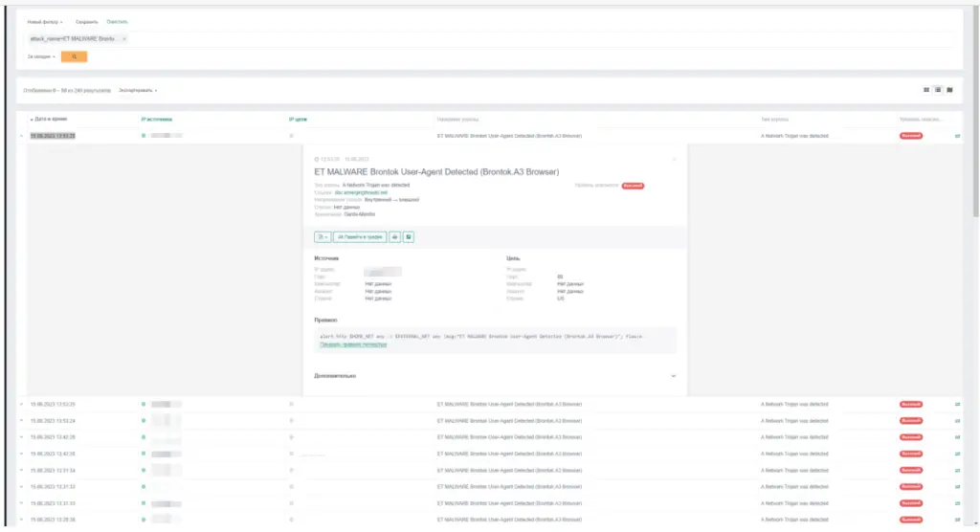
Task: Expand the 13:42:28 event row
Action: (x=21, y=454)
